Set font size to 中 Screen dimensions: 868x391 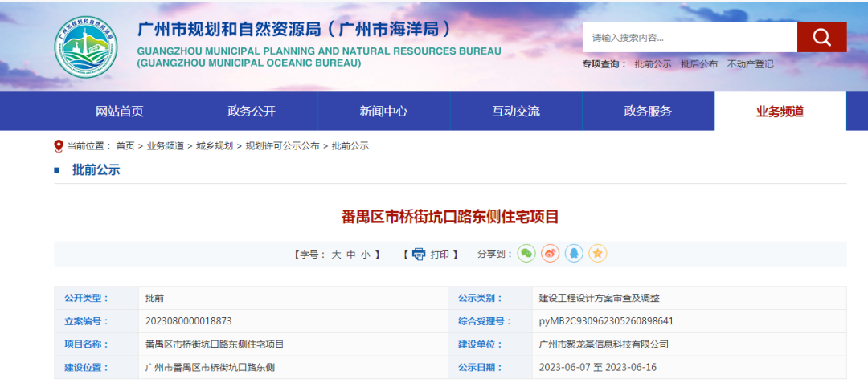(351, 255)
